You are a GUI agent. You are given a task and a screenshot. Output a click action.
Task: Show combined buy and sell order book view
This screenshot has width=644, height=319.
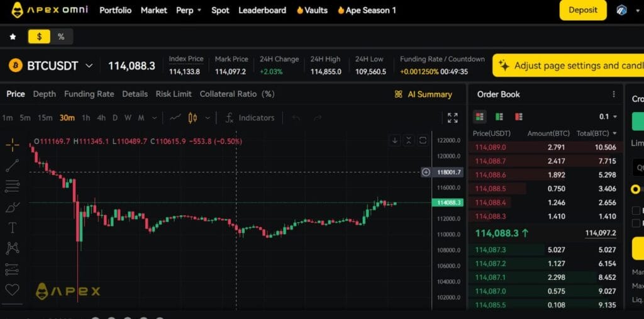pos(479,117)
